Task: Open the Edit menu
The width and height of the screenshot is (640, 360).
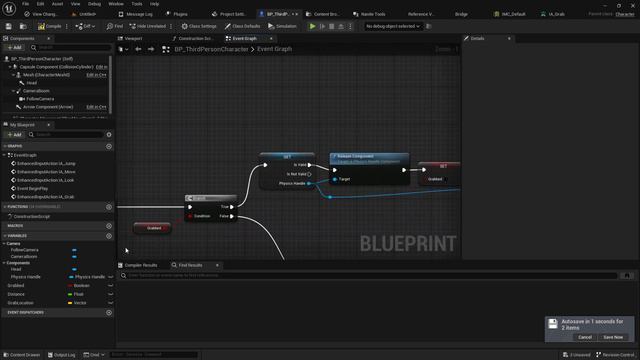Action: [x=40, y=4]
